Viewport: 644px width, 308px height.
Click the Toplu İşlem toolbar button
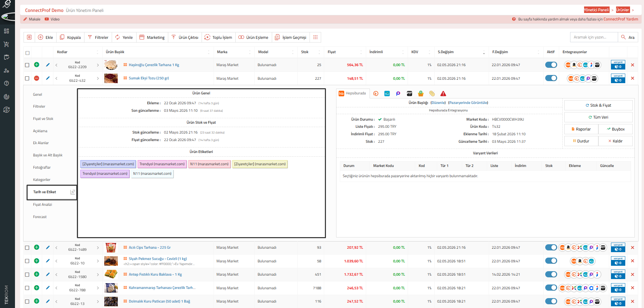218,37
